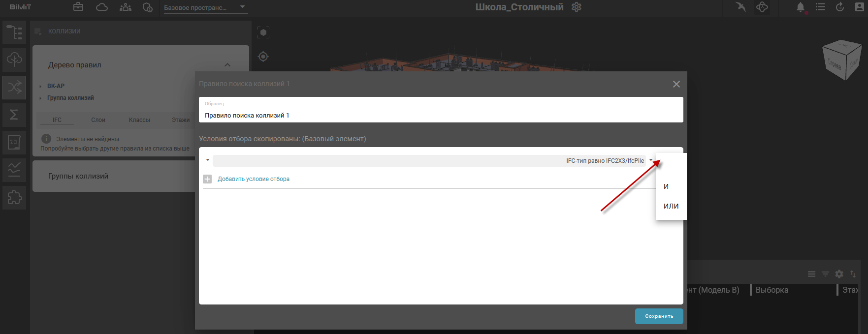Open the 2D drawings sidebar icon
This screenshot has height=334, width=868.
tap(14, 143)
